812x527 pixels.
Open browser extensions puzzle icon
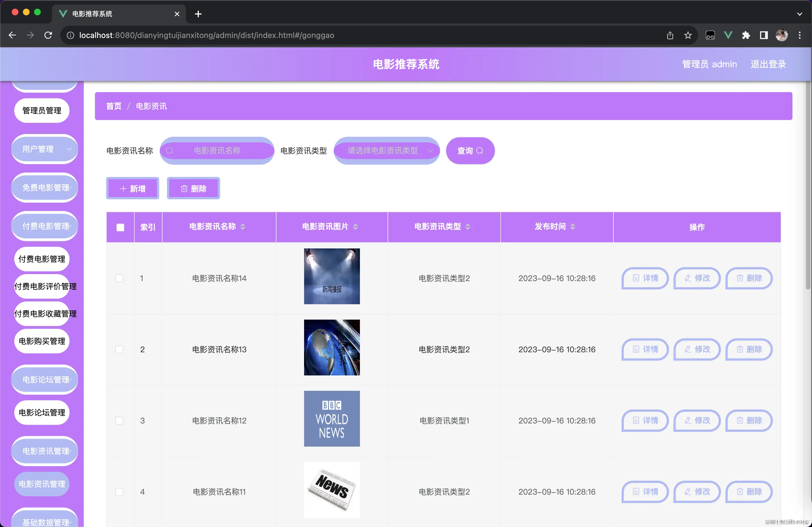746,35
